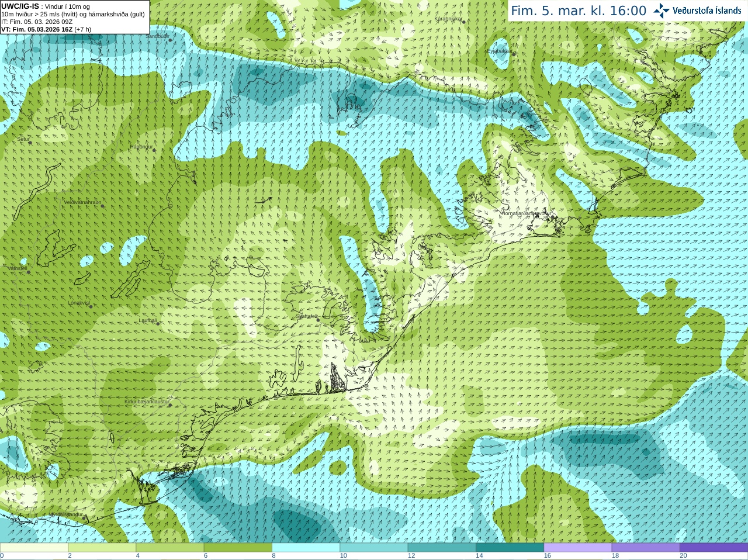The height and width of the screenshot is (560, 748).
Task: Select the Setur station label
Action: 23,139
